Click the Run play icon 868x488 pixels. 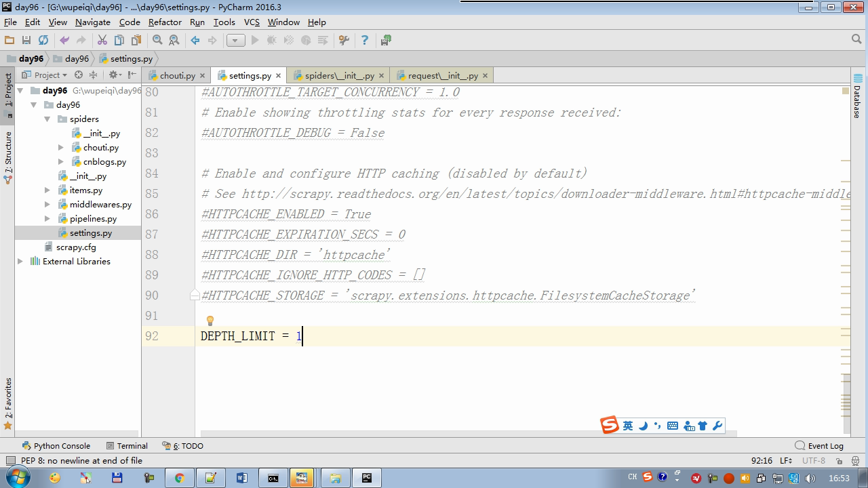pyautogui.click(x=255, y=40)
